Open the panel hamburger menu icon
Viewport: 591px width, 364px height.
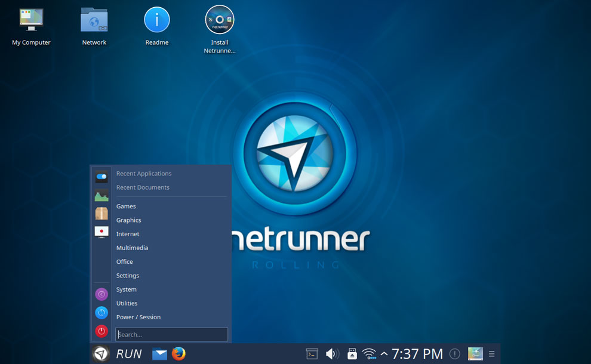pyautogui.click(x=491, y=354)
